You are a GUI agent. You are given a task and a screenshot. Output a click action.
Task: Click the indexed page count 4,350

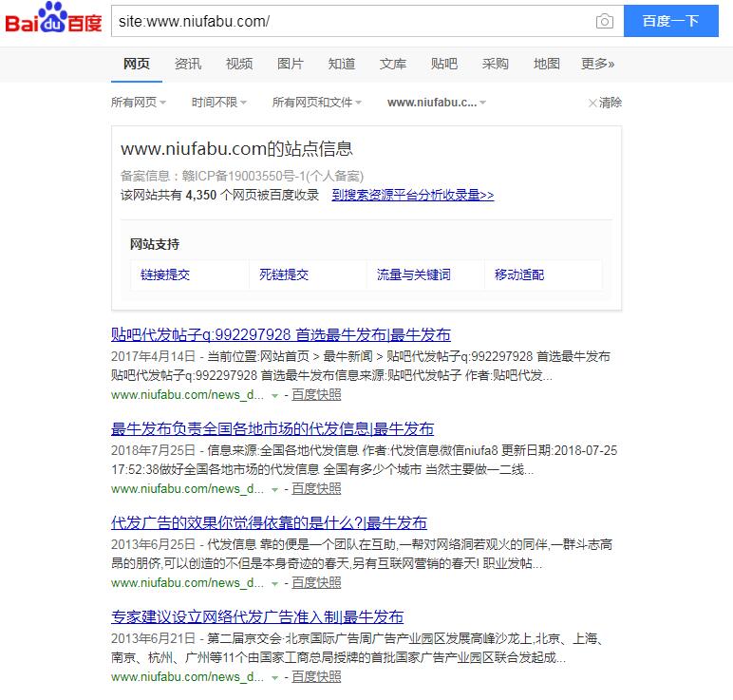click(x=201, y=195)
